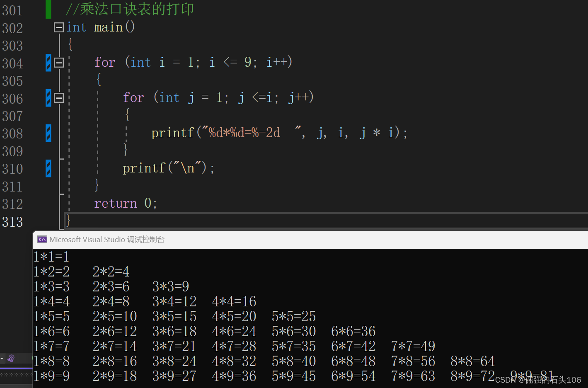Click the purple icon in the bottom-left strip
The width and height of the screenshot is (588, 388).
[11, 358]
